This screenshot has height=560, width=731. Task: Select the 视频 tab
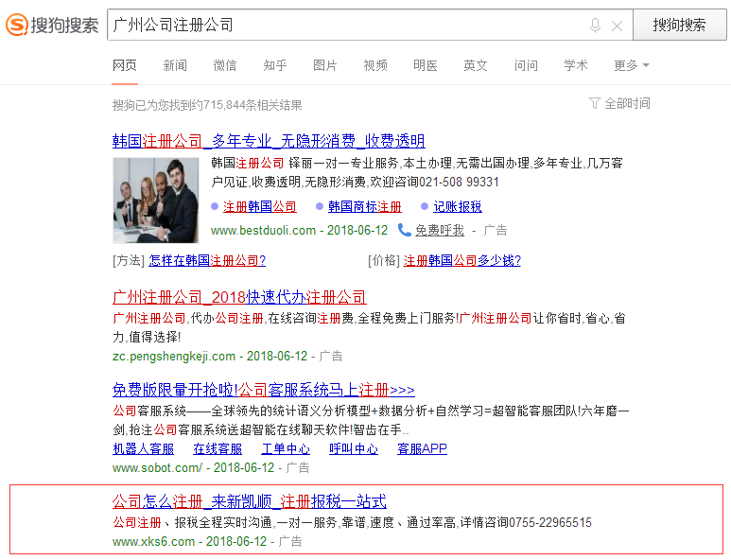click(x=375, y=65)
